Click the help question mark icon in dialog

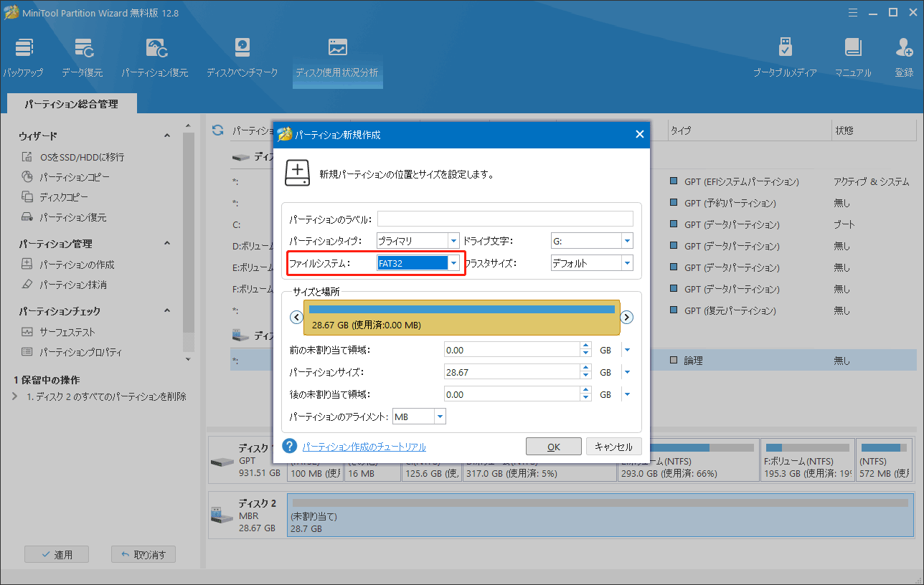(290, 446)
